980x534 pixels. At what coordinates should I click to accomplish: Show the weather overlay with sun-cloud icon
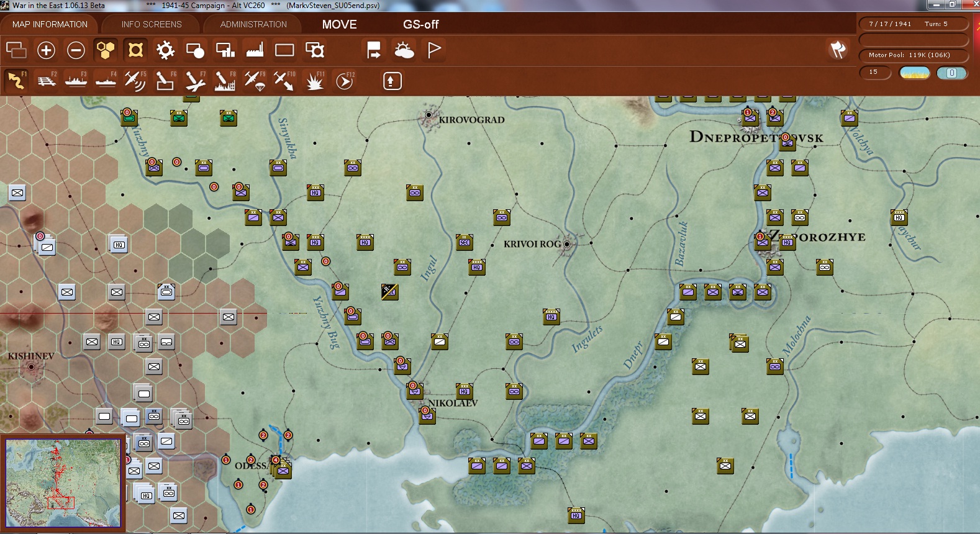(x=404, y=50)
